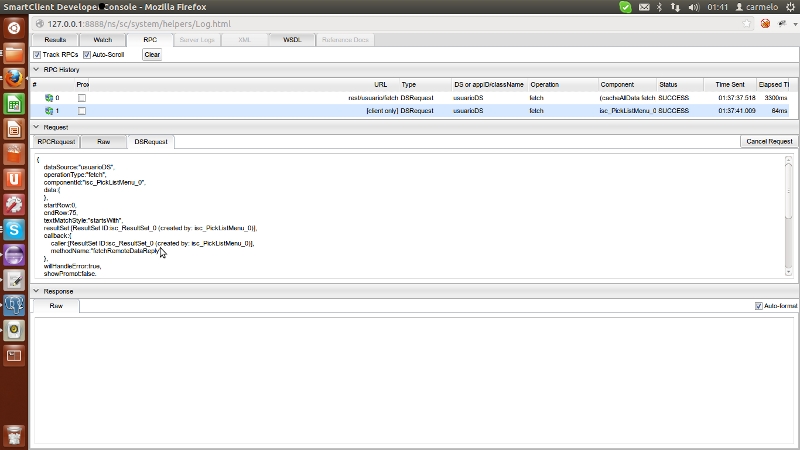
Task: Uncheck the Auto-format checkbox in Response
Action: (759, 305)
